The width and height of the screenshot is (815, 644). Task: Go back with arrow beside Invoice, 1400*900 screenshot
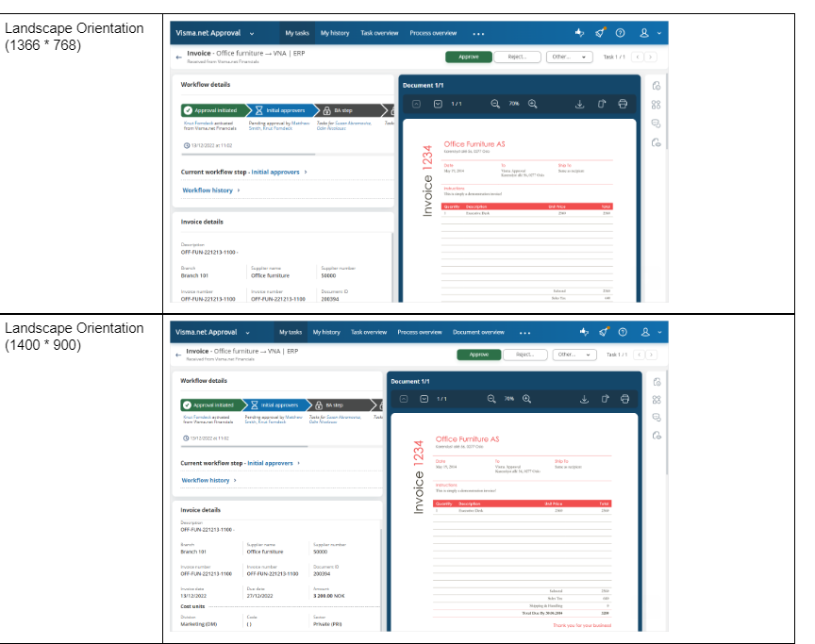178,355
